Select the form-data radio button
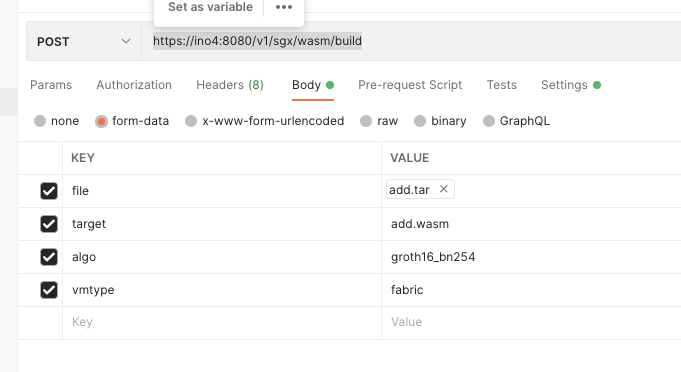Screen dimensions: 681x372 click(101, 121)
